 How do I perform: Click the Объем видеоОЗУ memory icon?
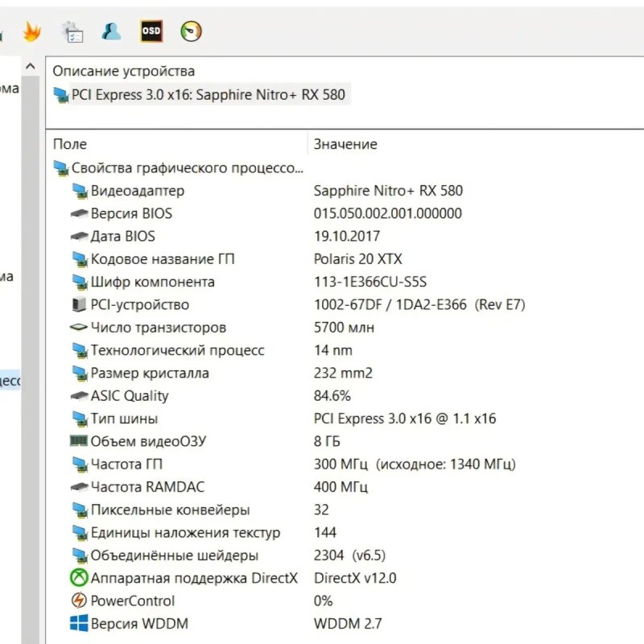coord(79,441)
